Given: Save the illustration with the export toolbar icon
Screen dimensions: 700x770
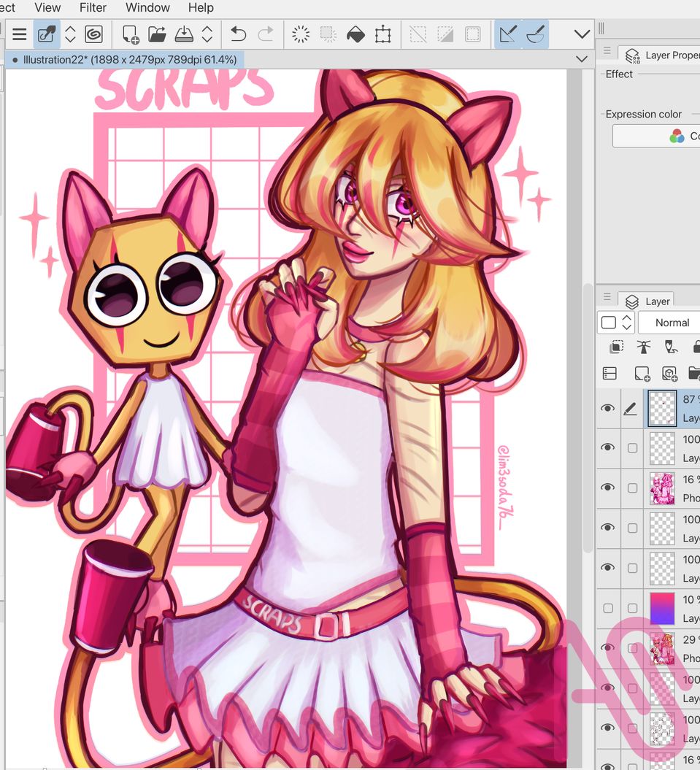Looking at the screenshot, I should pos(183,34).
